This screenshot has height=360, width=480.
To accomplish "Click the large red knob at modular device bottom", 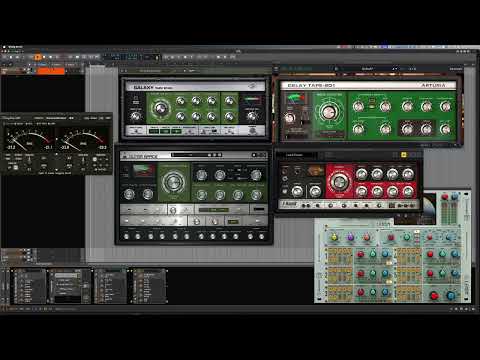I will click(x=434, y=296).
